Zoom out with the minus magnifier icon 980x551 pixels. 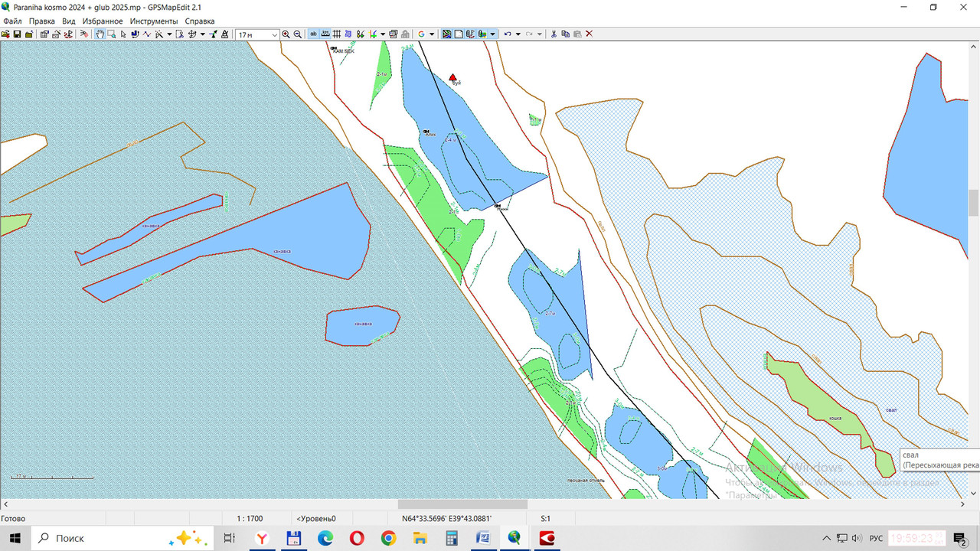pyautogui.click(x=298, y=34)
